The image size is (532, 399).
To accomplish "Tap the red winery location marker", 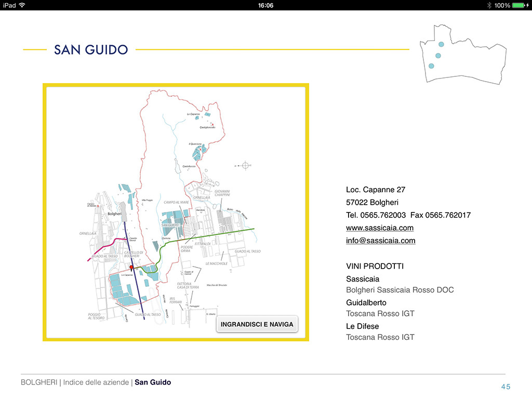I will tap(131, 267).
